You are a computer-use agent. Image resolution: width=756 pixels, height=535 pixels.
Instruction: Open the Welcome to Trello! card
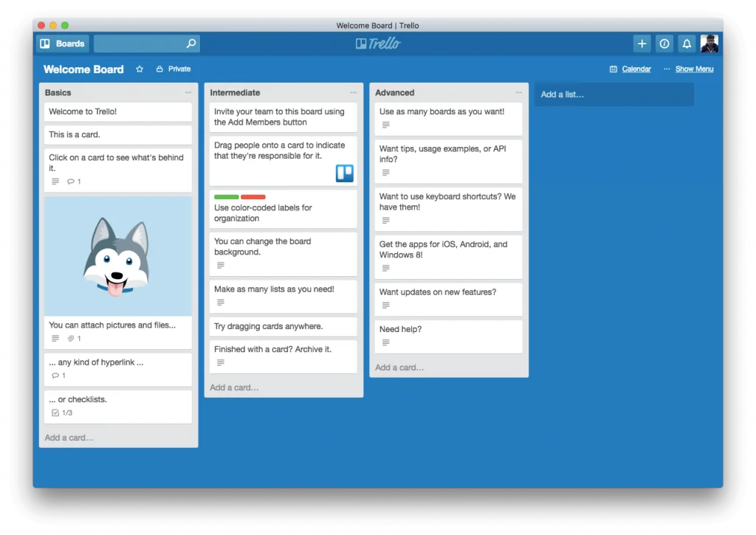click(x=118, y=112)
